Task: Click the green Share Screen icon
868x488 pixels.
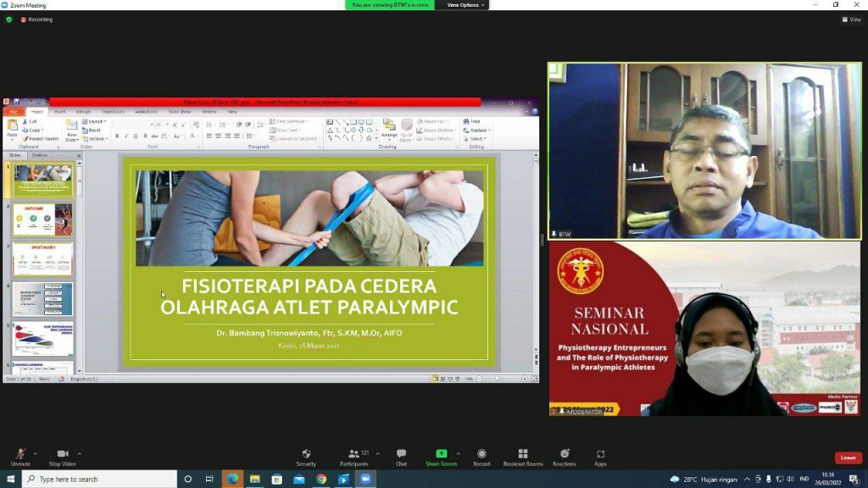Action: click(441, 454)
